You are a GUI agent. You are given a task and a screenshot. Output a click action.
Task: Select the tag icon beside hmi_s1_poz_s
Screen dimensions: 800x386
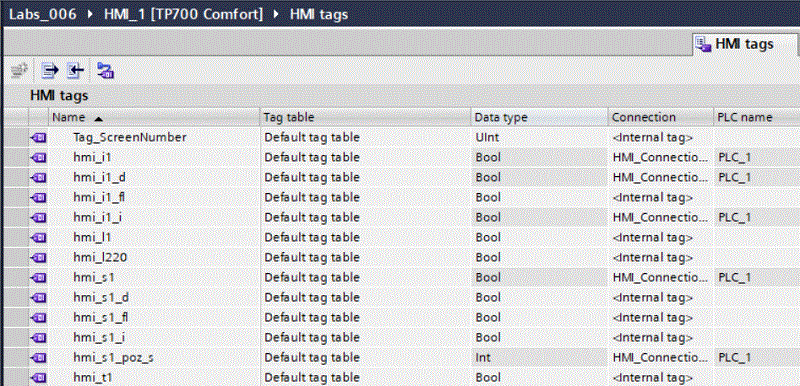tap(38, 358)
